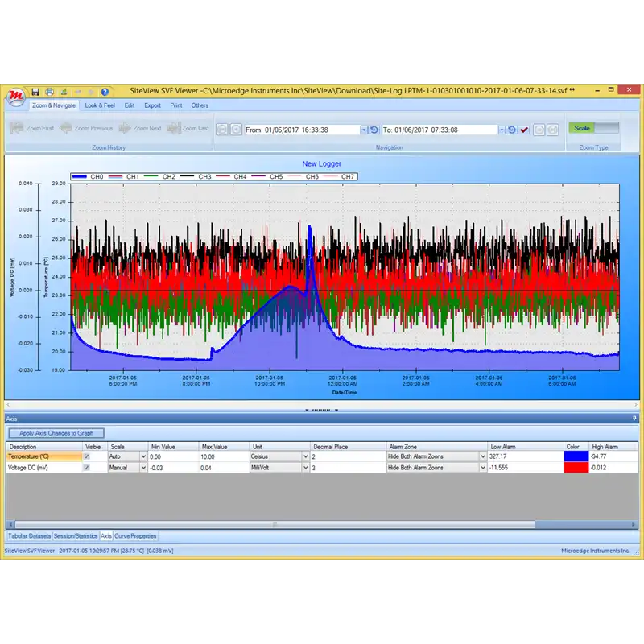Image resolution: width=644 pixels, height=644 pixels.
Task: Open the Session/Statistics tab
Action: [76, 535]
